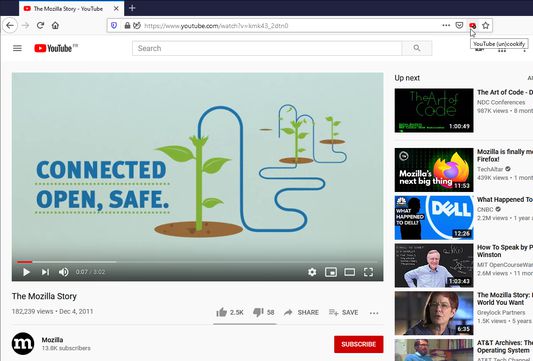Open video settings gear icon
533x361 pixels.
coord(312,272)
